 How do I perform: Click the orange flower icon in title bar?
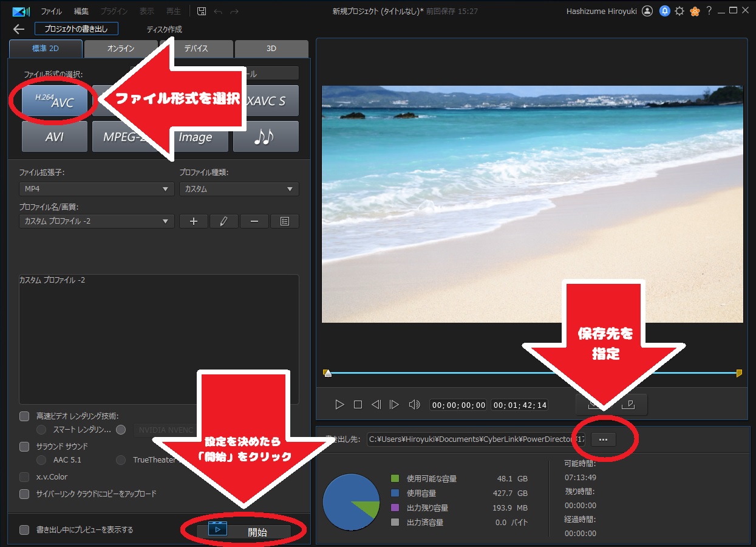pos(695,11)
